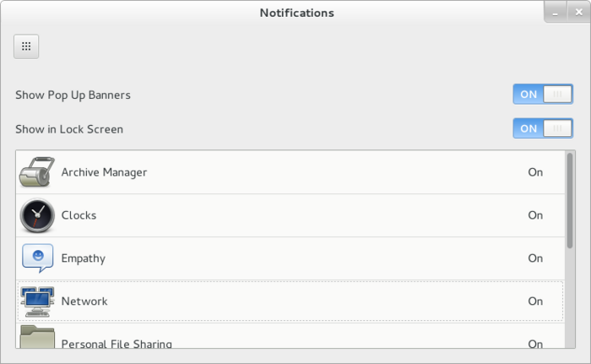Click the Empathy chat bubble icon
This screenshot has width=591, height=364.
37,258
